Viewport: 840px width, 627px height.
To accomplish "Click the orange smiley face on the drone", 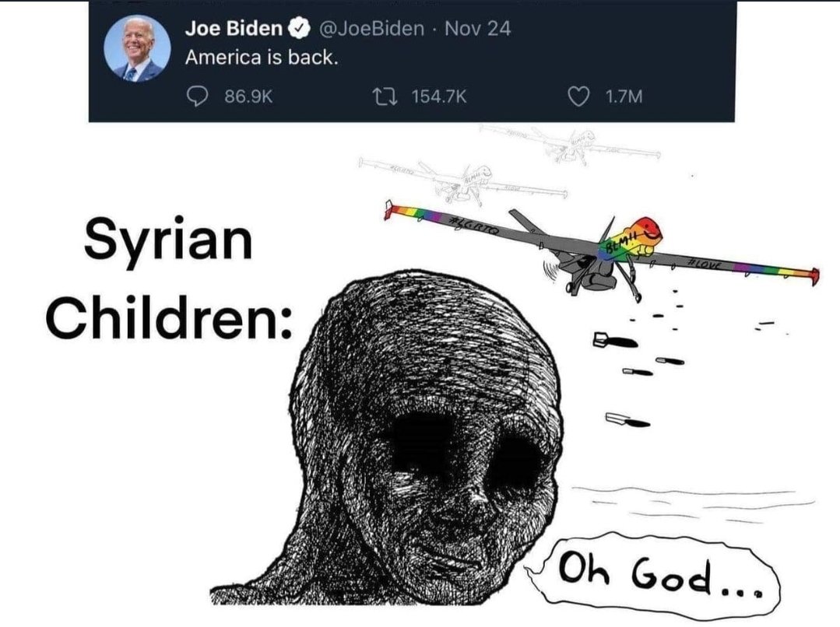I will (x=646, y=229).
